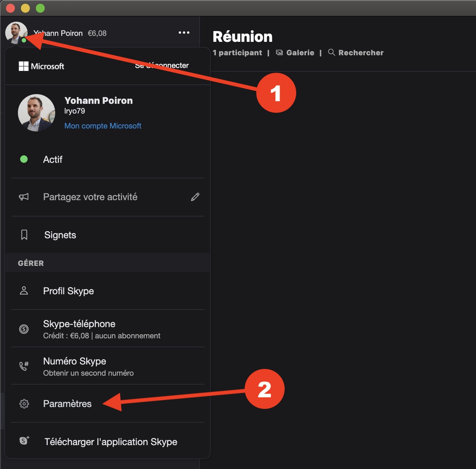Click the Numéro Skype phone icon
Viewport: 476px width, 469px height.
pyautogui.click(x=24, y=366)
